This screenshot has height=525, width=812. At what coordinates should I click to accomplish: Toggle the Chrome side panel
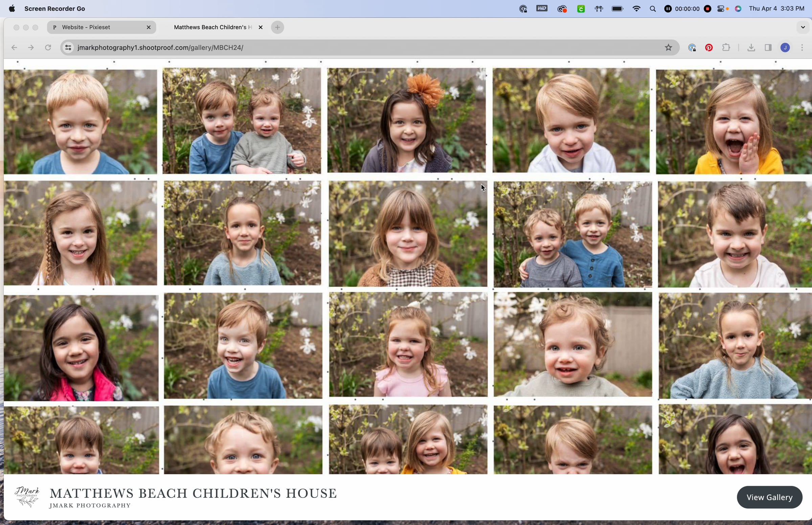[768, 48]
